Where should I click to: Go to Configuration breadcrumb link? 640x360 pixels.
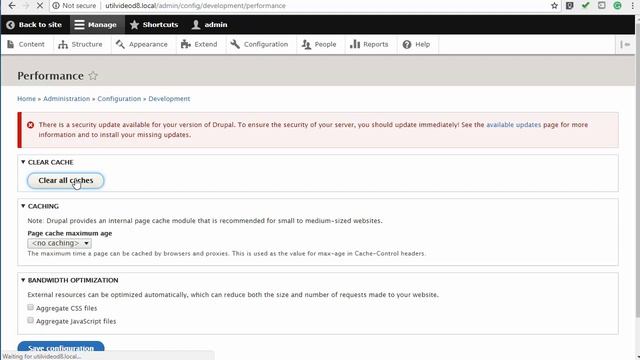click(119, 99)
